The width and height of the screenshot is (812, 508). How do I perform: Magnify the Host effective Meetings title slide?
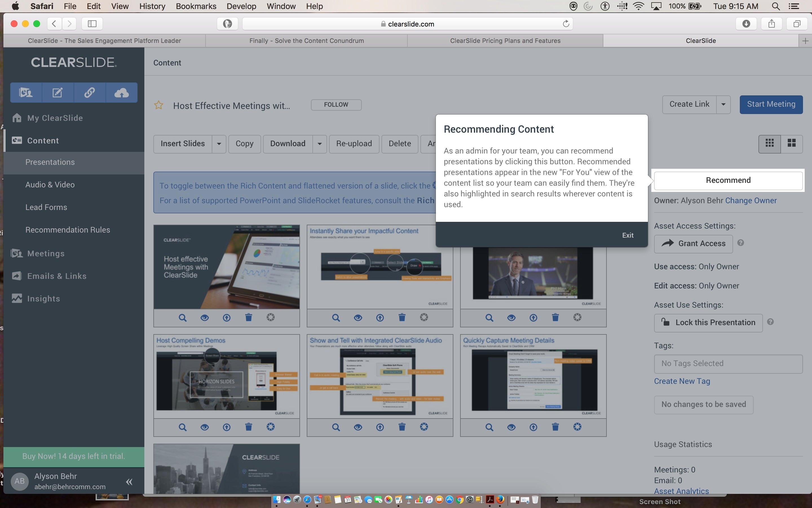(x=182, y=317)
